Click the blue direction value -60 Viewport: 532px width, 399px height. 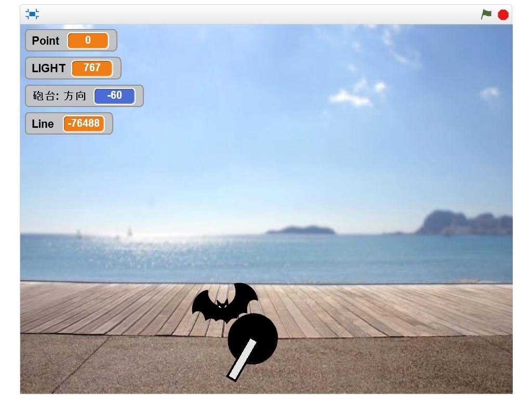point(114,96)
